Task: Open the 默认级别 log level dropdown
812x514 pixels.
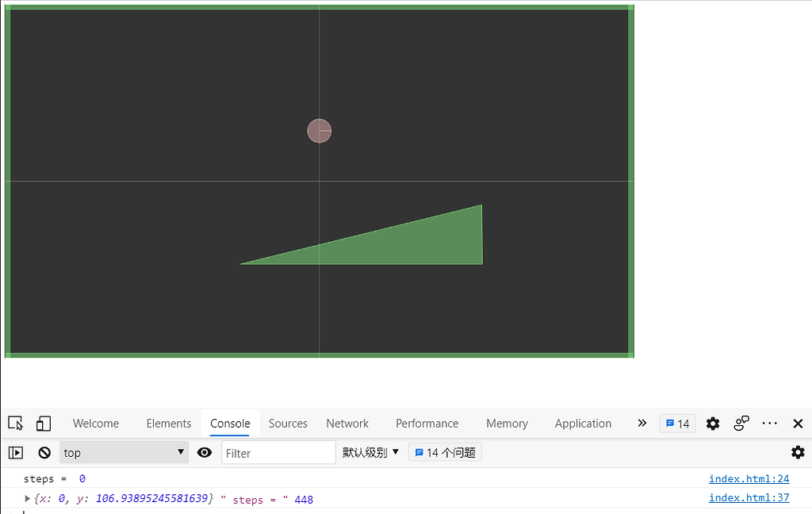Action: (x=370, y=452)
